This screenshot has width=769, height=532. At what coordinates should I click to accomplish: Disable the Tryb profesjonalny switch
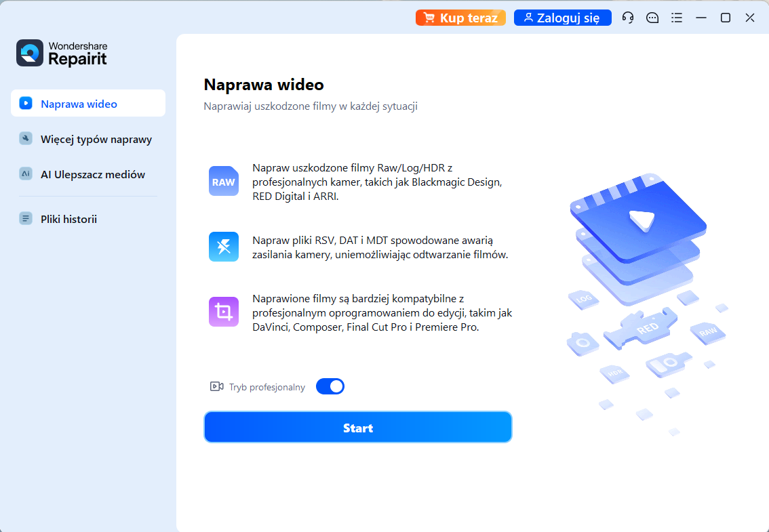click(330, 386)
